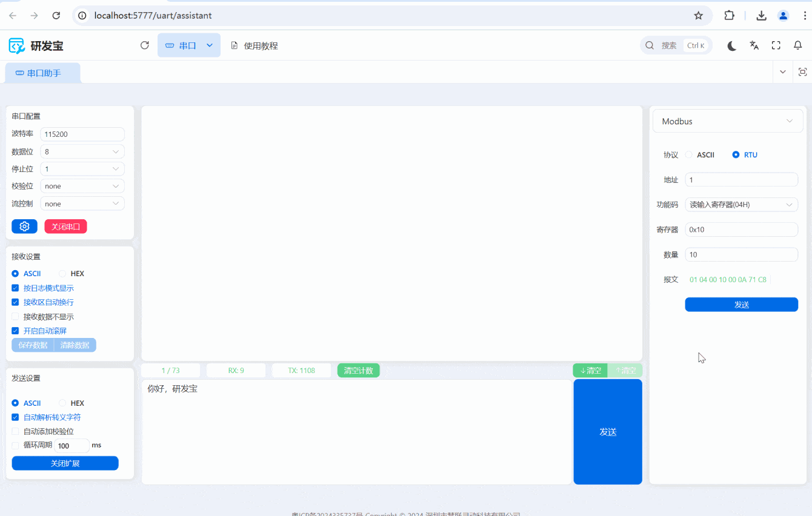The image size is (812, 516).
Task: Open the 功能码 function code dropdown
Action: tap(741, 205)
